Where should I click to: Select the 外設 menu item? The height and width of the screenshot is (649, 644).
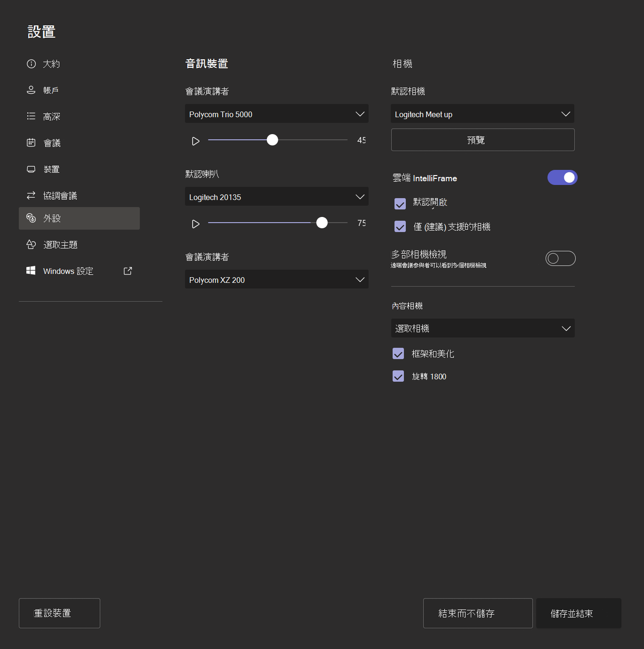tap(79, 218)
